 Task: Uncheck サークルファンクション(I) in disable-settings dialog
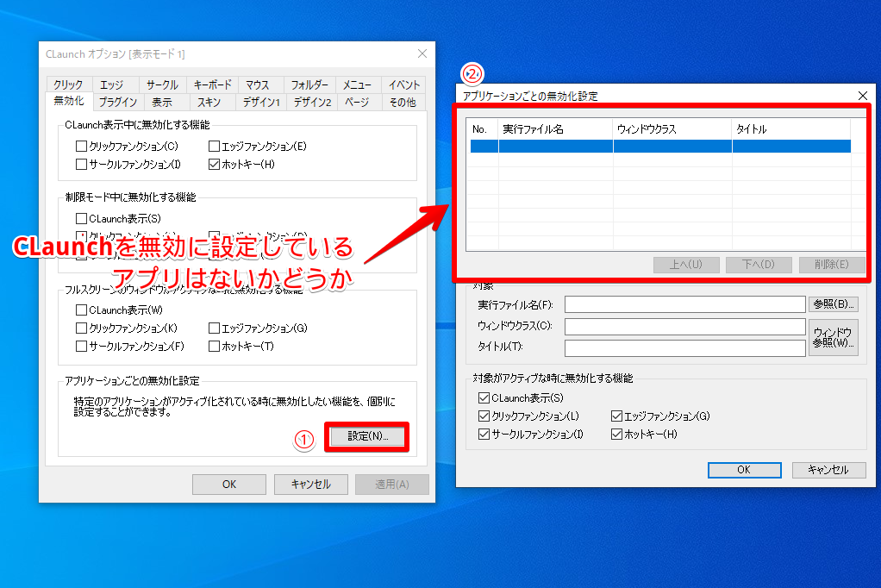[x=484, y=434]
